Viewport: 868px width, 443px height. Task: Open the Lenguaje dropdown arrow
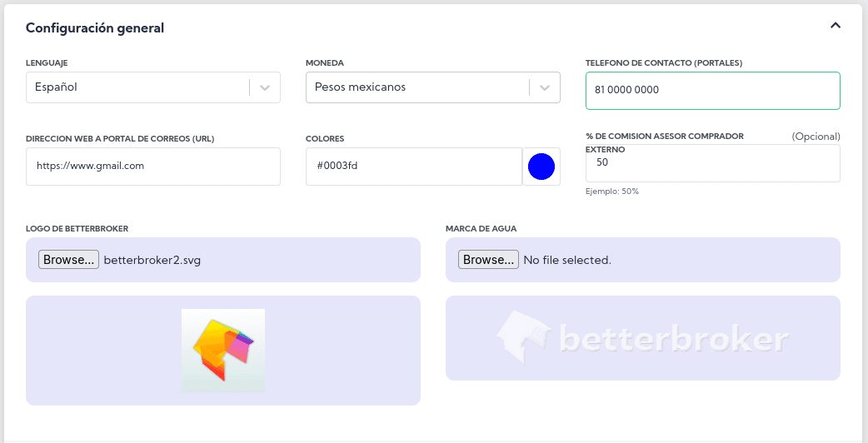(x=265, y=87)
